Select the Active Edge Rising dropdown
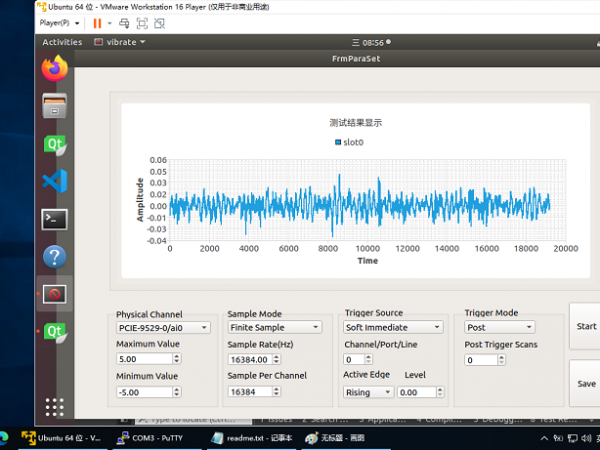This screenshot has width=600, height=450. (x=369, y=393)
